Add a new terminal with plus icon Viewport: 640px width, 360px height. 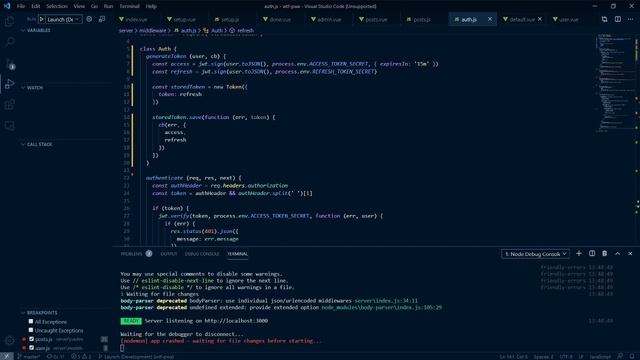[579, 253]
